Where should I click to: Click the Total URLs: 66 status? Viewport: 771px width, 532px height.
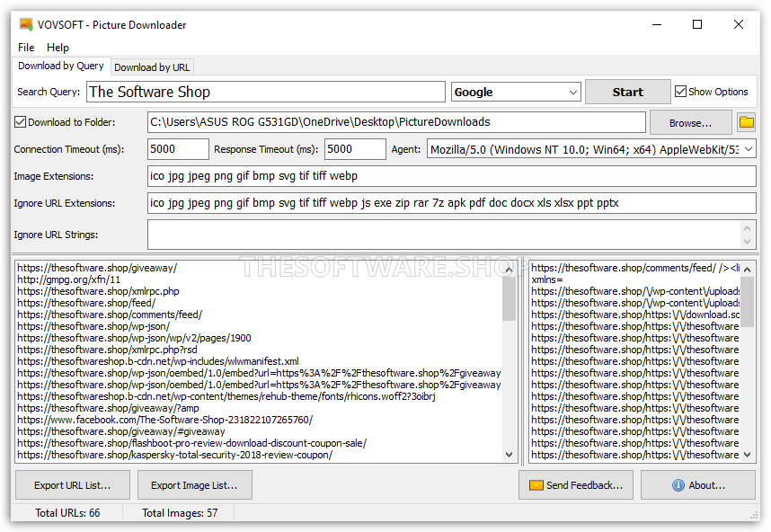[67, 513]
